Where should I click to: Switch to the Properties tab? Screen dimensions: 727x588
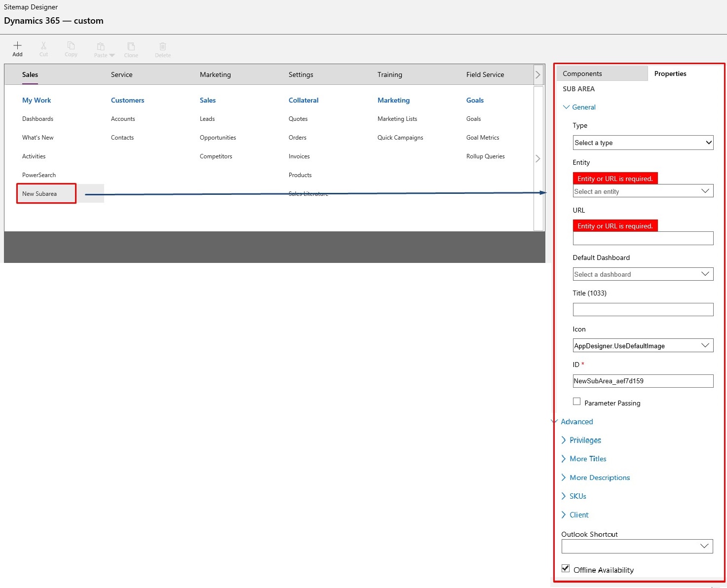tap(670, 73)
